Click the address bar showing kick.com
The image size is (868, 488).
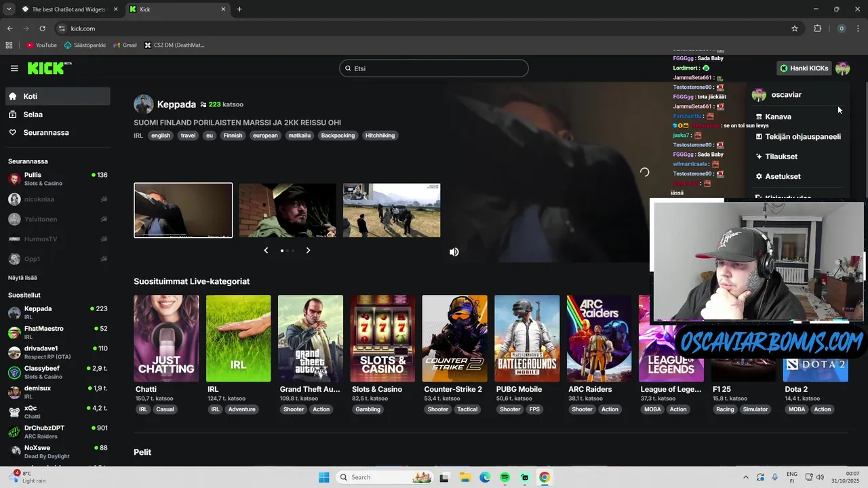coord(427,28)
